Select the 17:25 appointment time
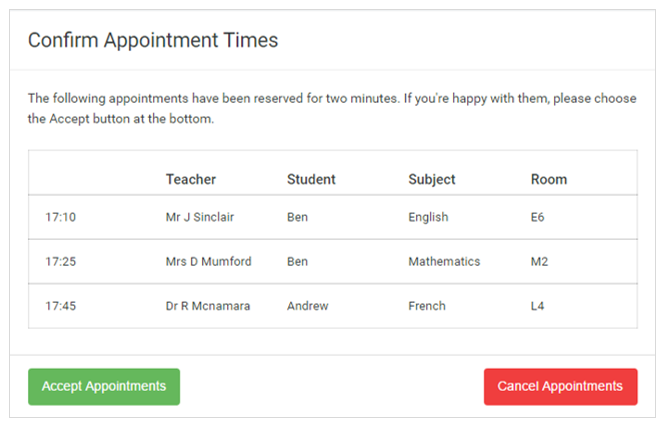 click(x=60, y=262)
